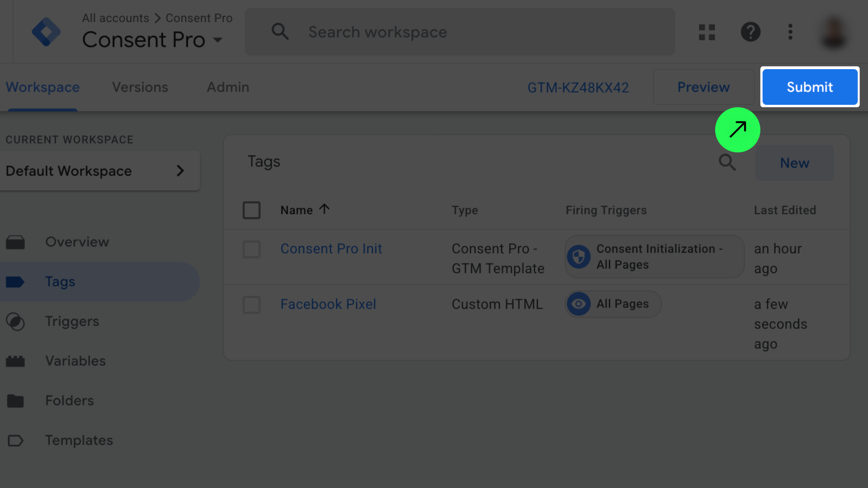Open the Facebook Pixel tag link
The width and height of the screenshot is (868, 488).
328,304
